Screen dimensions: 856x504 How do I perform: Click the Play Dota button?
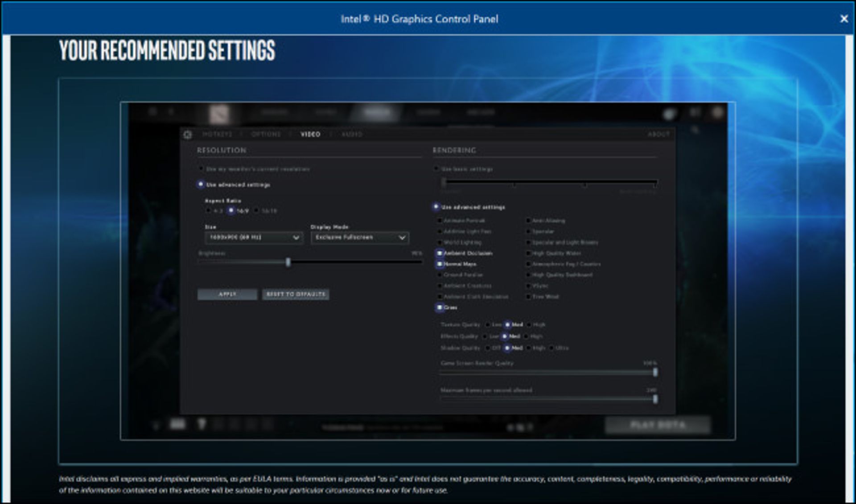(x=658, y=425)
